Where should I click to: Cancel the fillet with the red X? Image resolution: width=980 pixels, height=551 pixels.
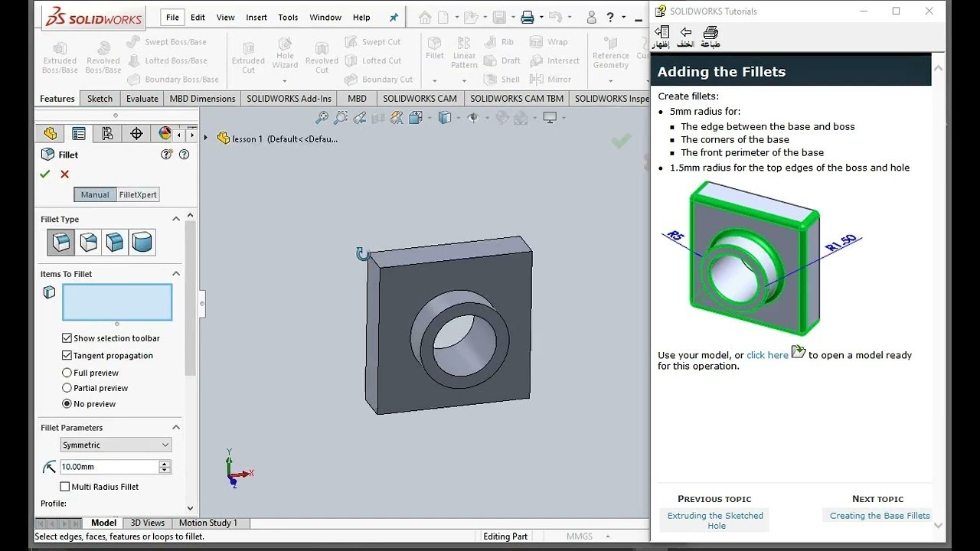pyautogui.click(x=64, y=174)
